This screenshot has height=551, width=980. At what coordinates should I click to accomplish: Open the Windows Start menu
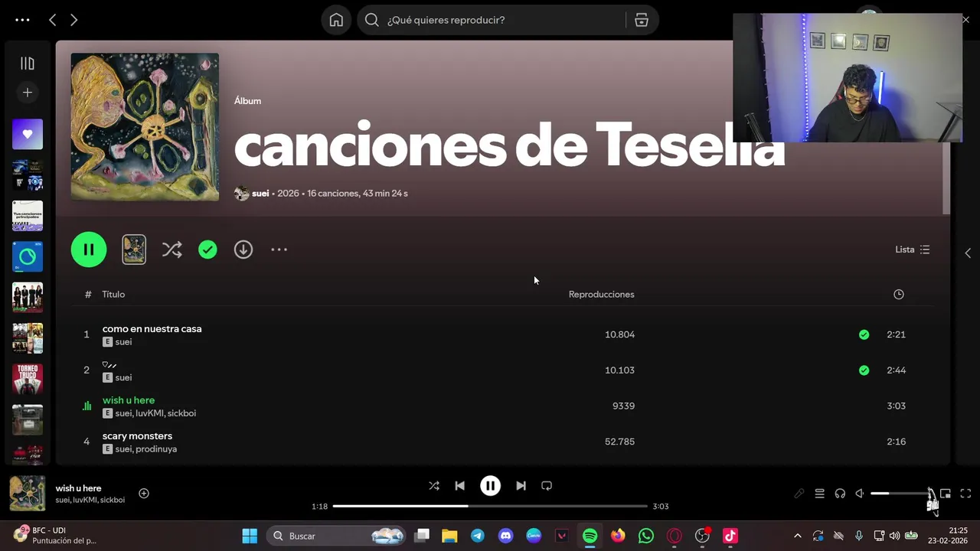tap(250, 536)
